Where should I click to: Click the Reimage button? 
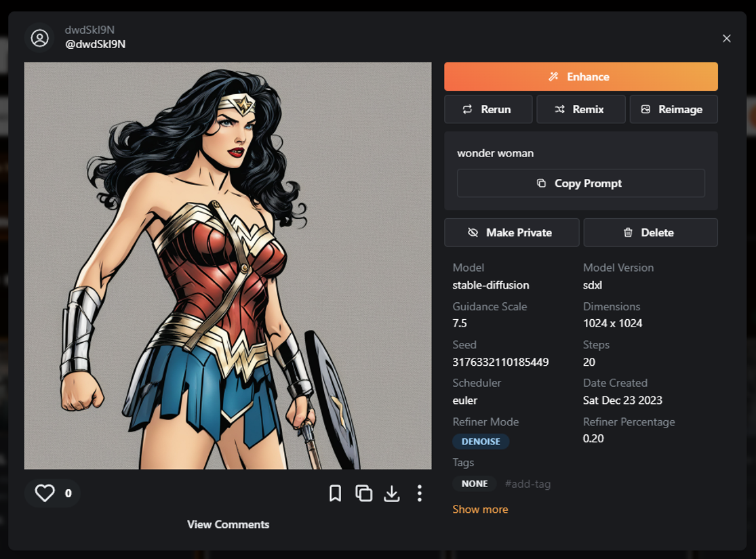click(673, 109)
